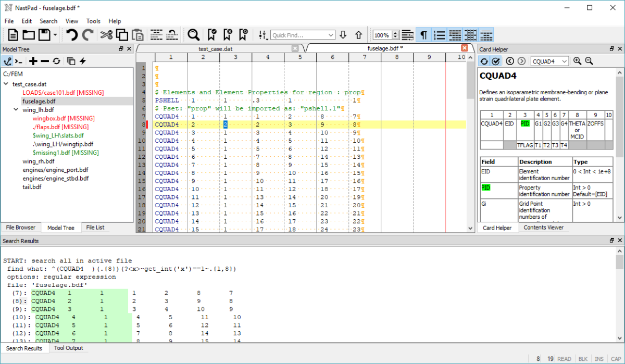This screenshot has width=625, height=364.
Task: Open the Tools menu
Action: coord(93,21)
